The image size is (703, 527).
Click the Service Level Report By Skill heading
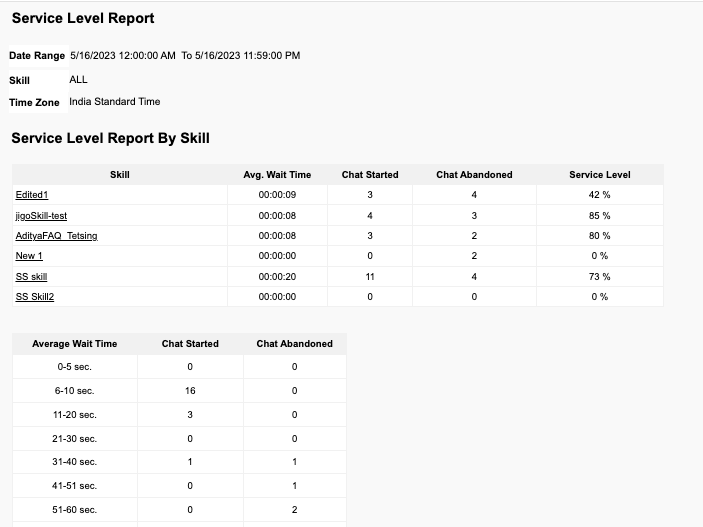(110, 138)
